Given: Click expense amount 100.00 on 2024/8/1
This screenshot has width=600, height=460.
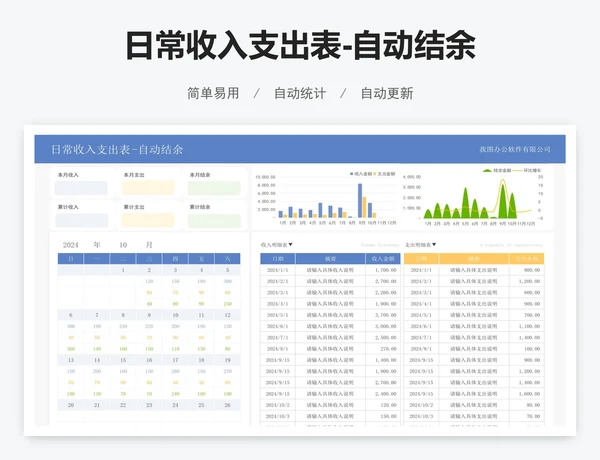Looking at the screenshot, I should tap(532, 349).
